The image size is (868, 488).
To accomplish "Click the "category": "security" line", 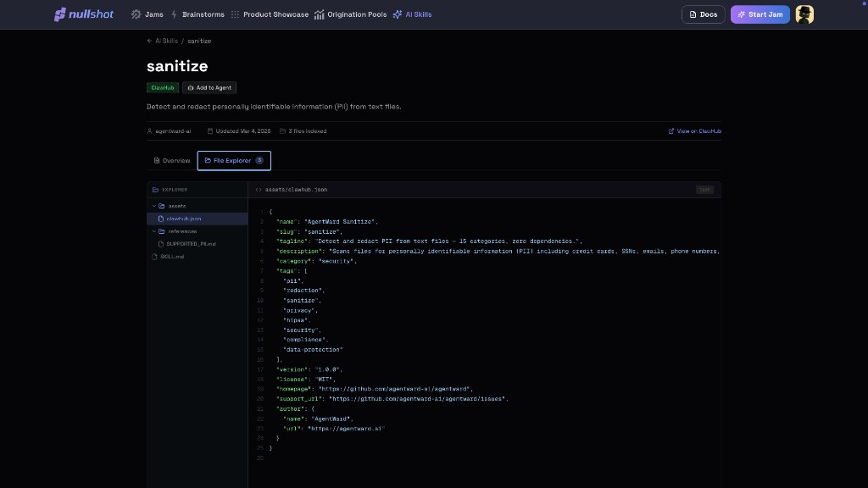I will 316,261.
